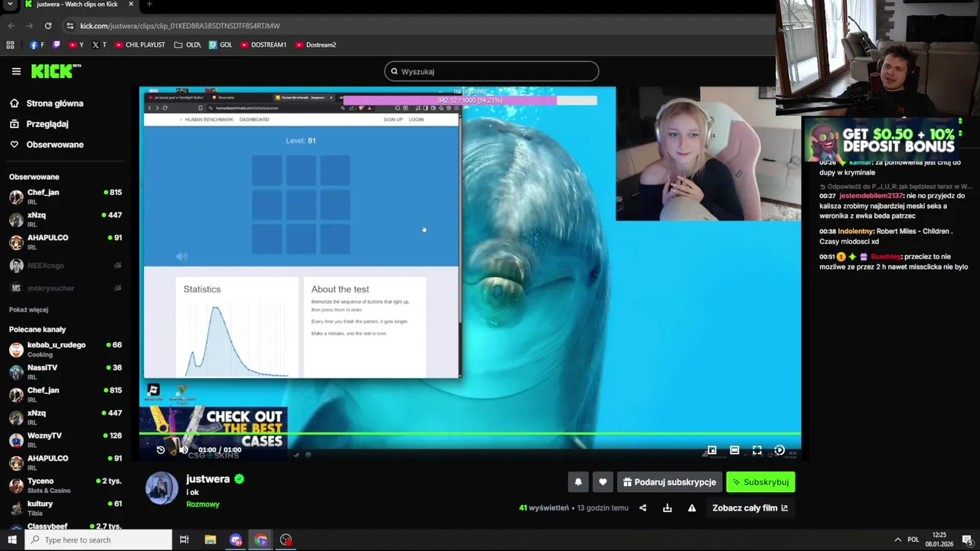This screenshot has height=551, width=980.
Task: Download the clip with the download icon
Action: 667,508
